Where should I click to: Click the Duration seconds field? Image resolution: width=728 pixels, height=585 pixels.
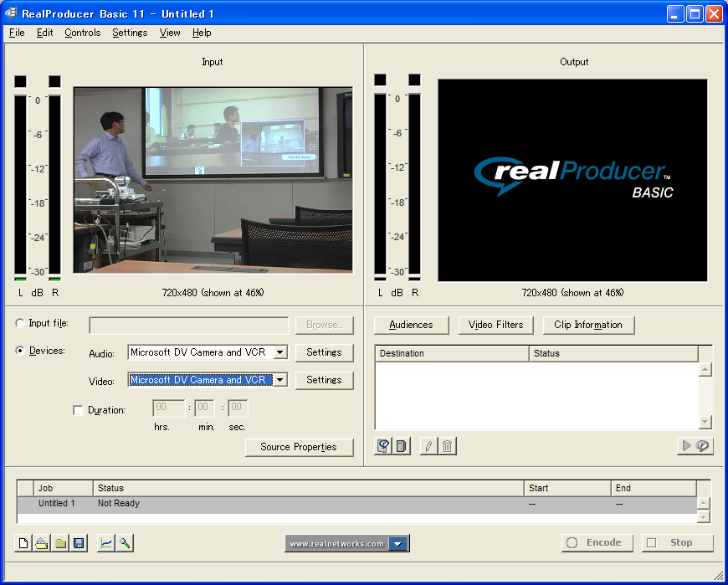[238, 408]
